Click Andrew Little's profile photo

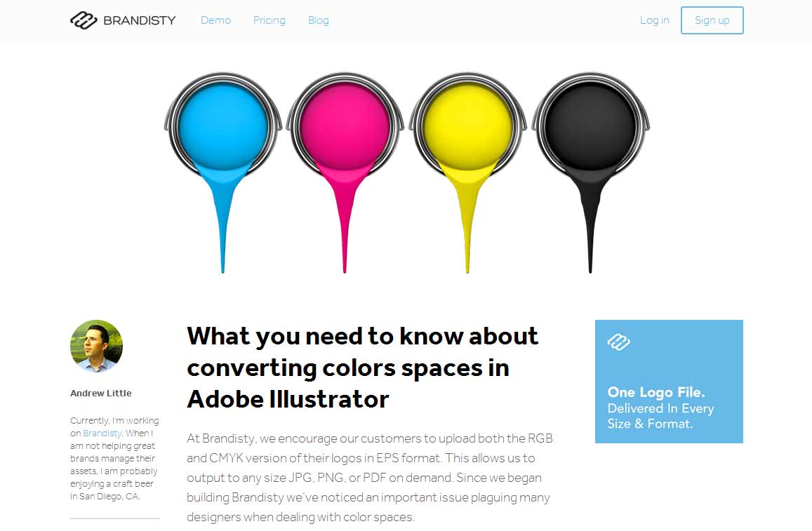96,346
